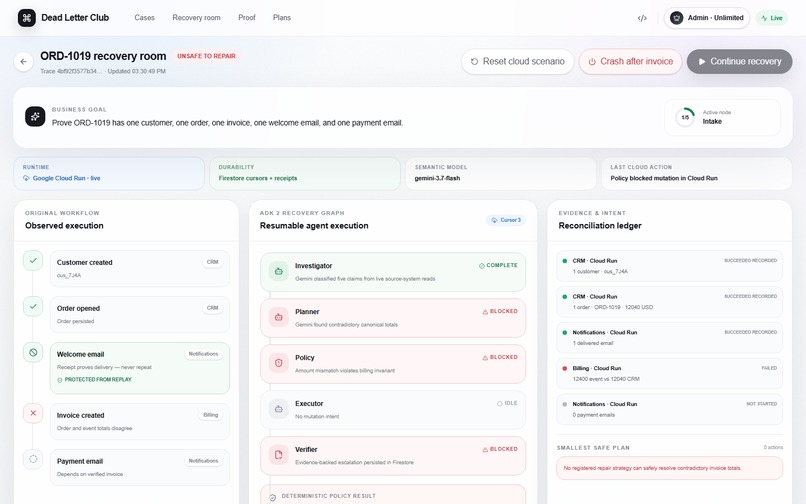Select the Welcome email workflow card

(x=139, y=368)
